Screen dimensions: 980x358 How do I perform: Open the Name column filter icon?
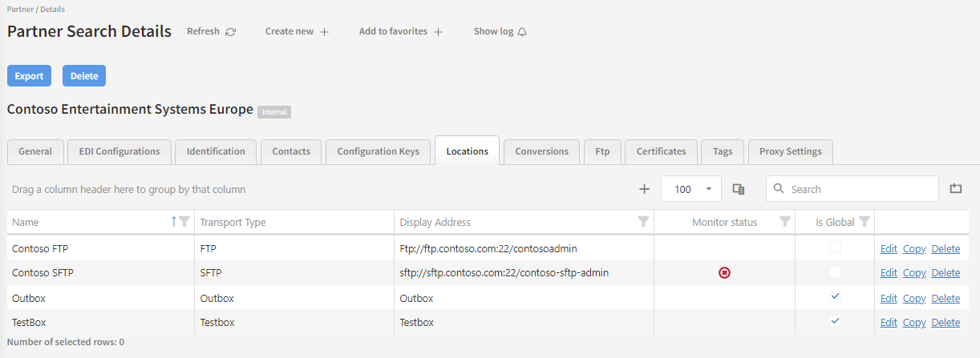(x=184, y=222)
